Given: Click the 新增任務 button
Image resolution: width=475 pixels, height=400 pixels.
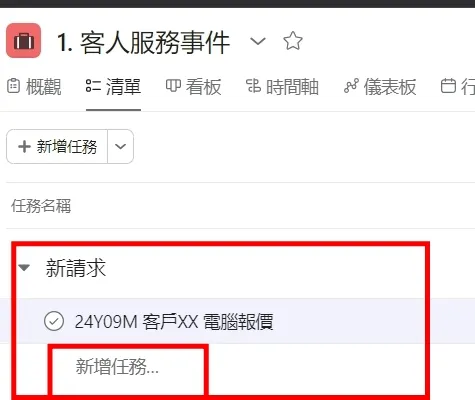Looking at the screenshot, I should coord(57,147).
